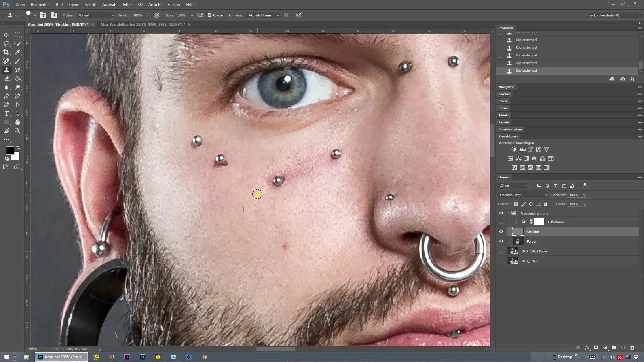Open the Fenster menu

click(x=174, y=5)
